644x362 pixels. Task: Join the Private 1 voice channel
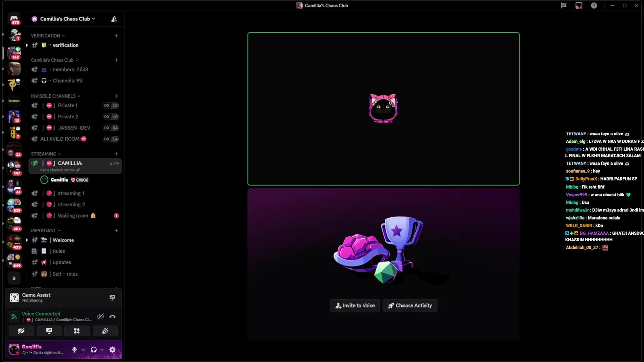click(74, 105)
